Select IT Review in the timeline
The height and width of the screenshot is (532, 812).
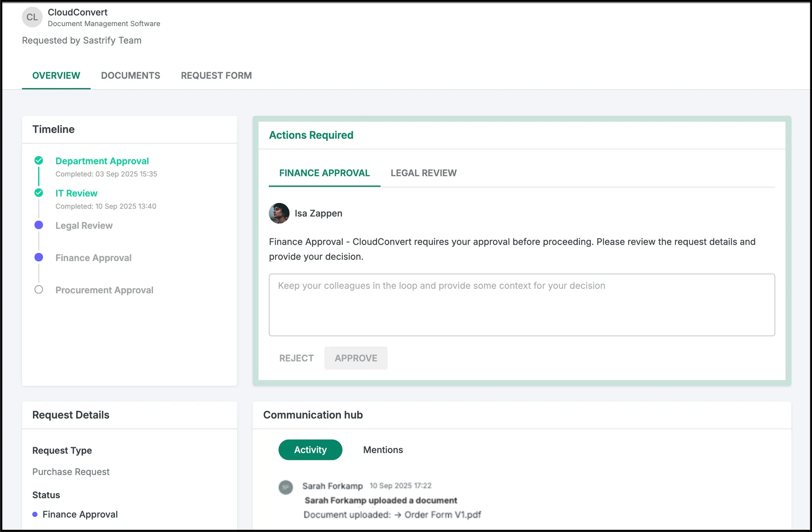coord(76,193)
